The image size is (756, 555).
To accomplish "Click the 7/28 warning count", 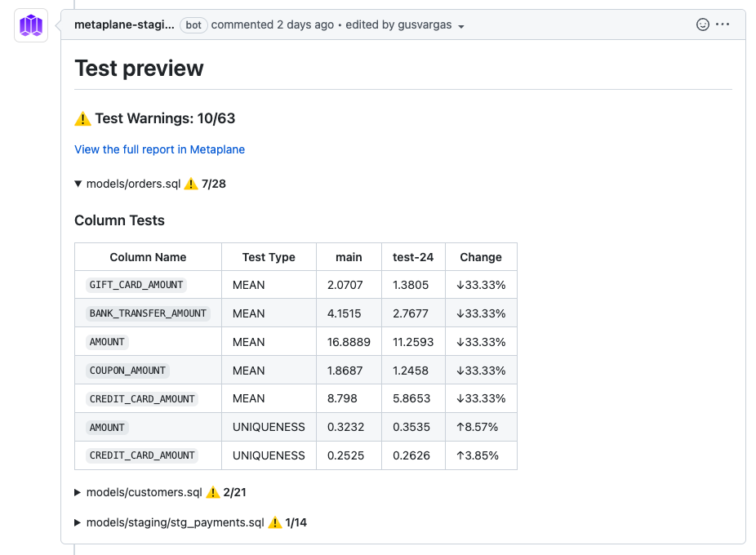I will pos(214,184).
